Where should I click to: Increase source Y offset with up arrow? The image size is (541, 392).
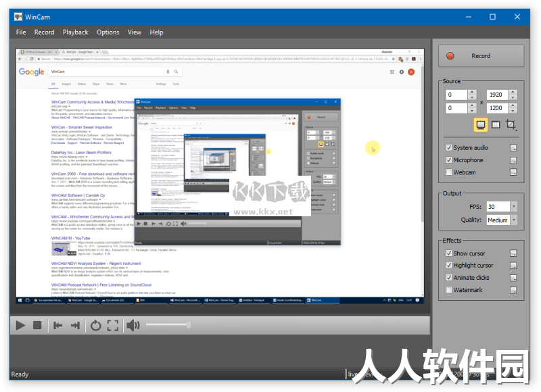[472, 105]
